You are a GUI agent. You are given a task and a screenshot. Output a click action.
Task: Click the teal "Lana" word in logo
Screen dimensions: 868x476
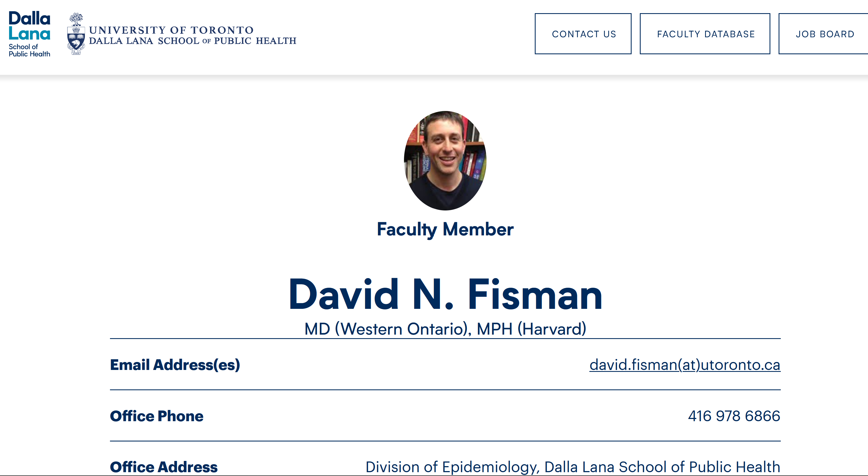point(29,34)
